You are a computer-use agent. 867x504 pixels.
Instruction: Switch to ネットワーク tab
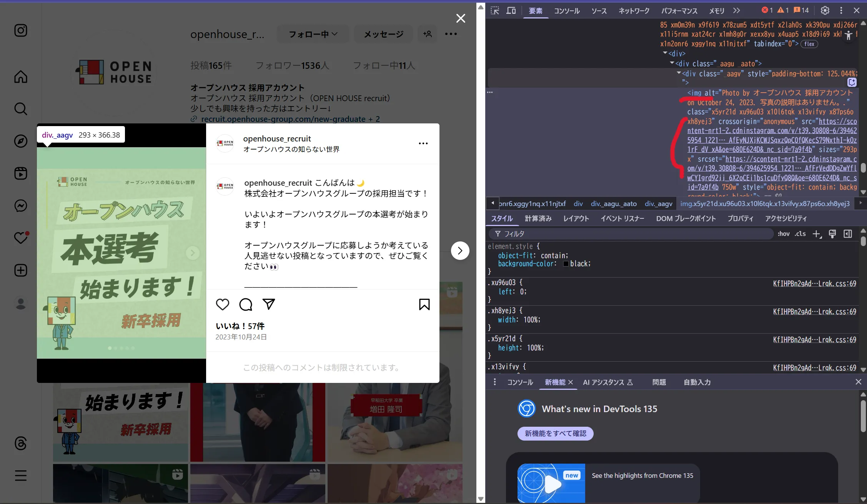634,11
